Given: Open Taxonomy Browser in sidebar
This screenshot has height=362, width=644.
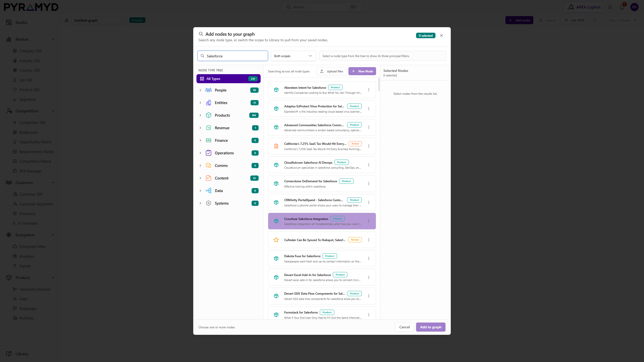Looking at the screenshot, I should tap(35, 289).
